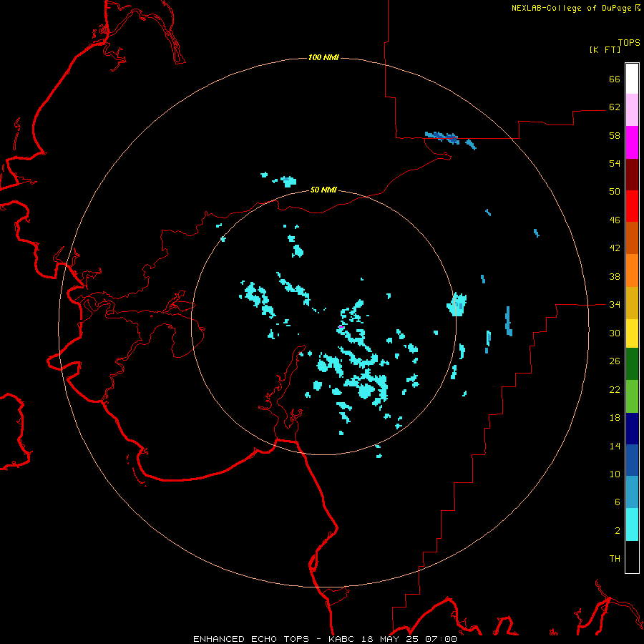Click the 14 legend value
This screenshot has width=644, height=644.
pos(615,446)
